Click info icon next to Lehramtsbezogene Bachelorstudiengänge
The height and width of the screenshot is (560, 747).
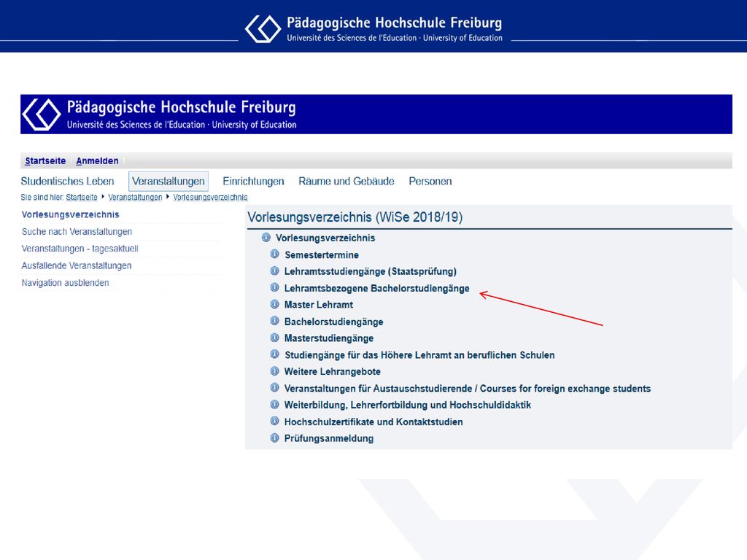[275, 287]
